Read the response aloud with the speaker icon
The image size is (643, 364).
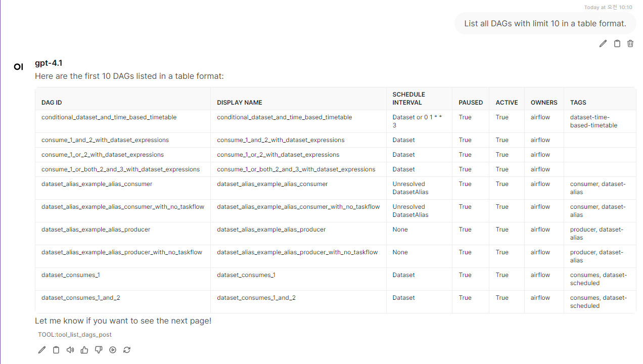click(x=70, y=349)
